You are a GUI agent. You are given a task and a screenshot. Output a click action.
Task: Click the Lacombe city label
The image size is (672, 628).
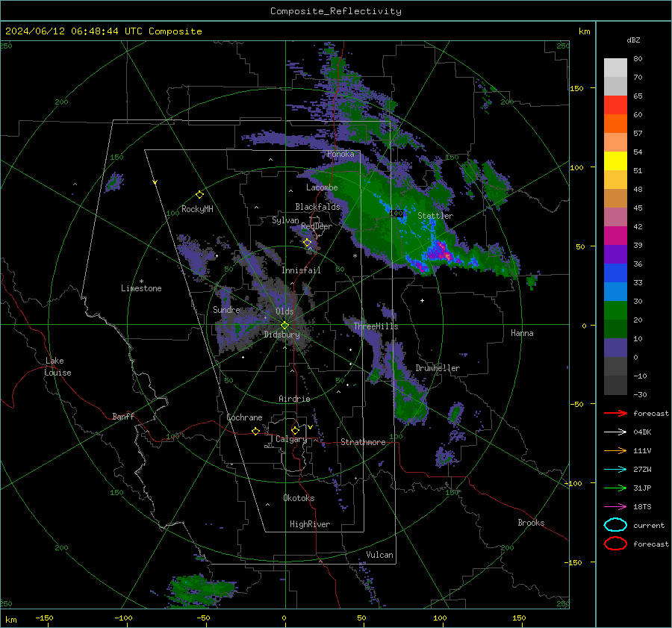tap(322, 187)
